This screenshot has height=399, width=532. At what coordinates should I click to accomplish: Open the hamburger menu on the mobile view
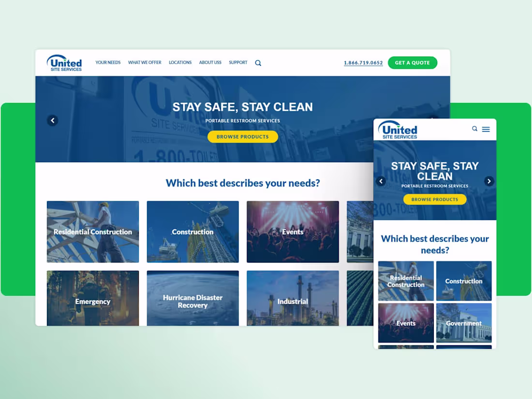486,129
